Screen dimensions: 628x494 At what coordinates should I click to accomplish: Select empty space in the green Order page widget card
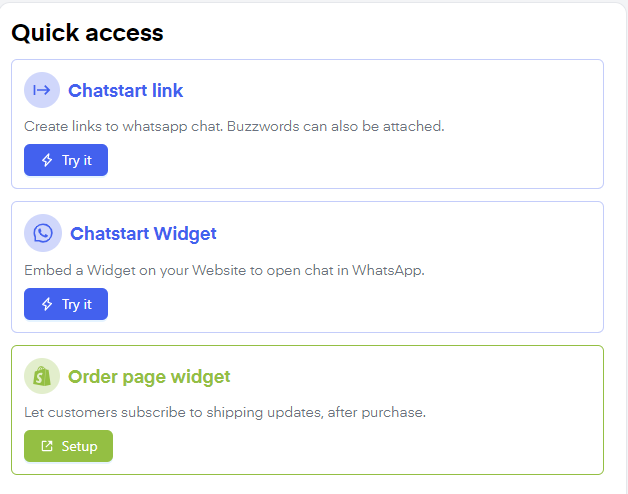coord(400,446)
